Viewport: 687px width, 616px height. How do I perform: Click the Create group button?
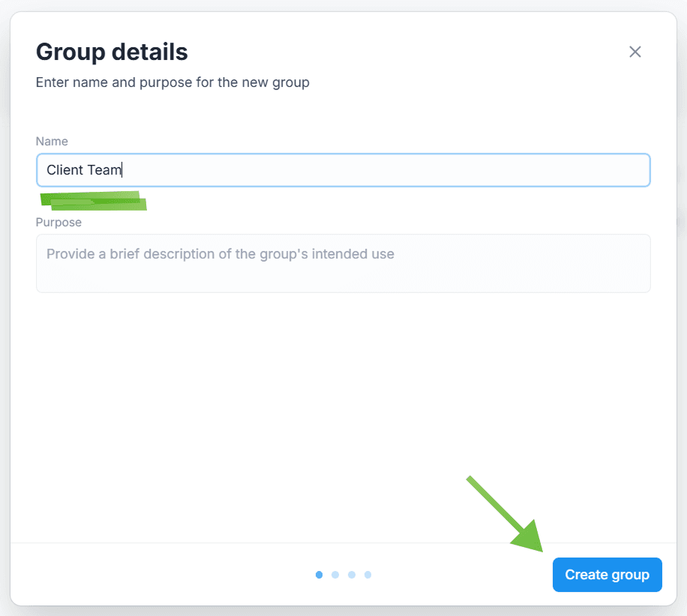pos(607,575)
